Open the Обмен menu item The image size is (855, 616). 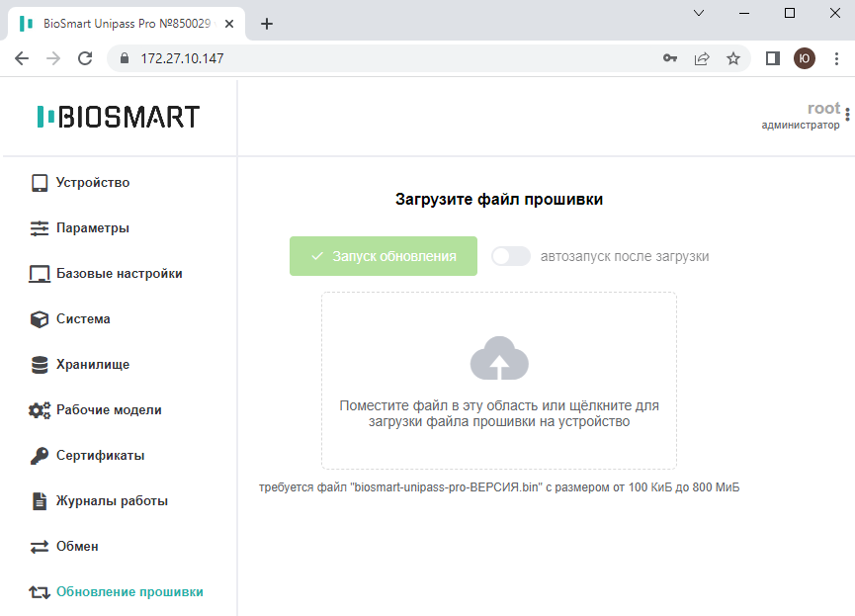[x=77, y=546]
